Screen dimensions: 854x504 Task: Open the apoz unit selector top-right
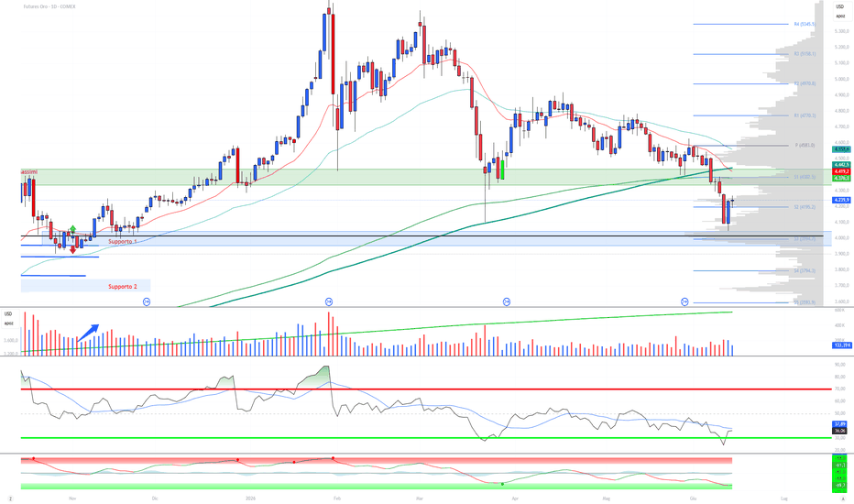click(840, 16)
